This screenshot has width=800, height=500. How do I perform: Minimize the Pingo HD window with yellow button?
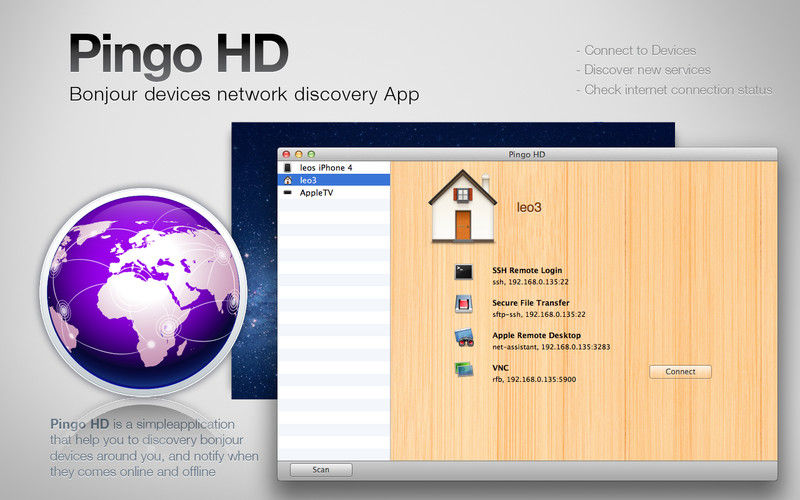click(298, 154)
